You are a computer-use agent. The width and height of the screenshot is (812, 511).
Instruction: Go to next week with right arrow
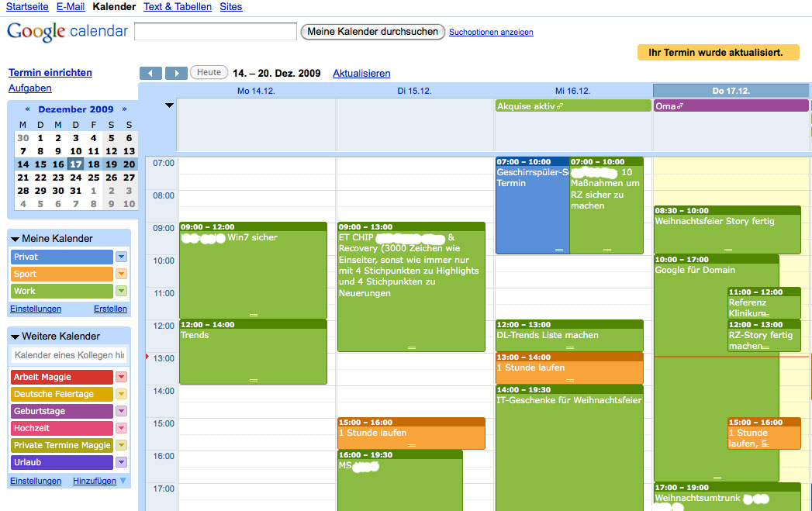[x=177, y=73]
